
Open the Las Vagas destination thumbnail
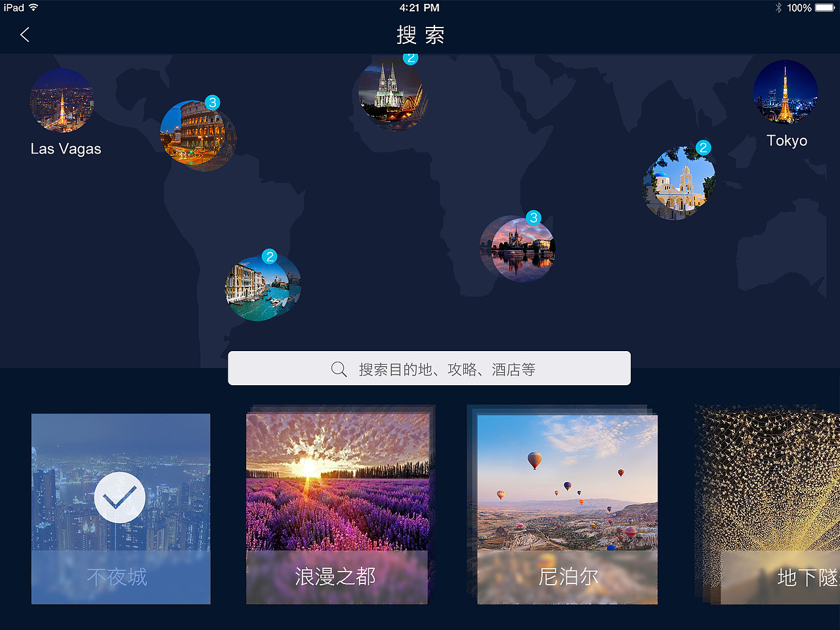(x=62, y=100)
